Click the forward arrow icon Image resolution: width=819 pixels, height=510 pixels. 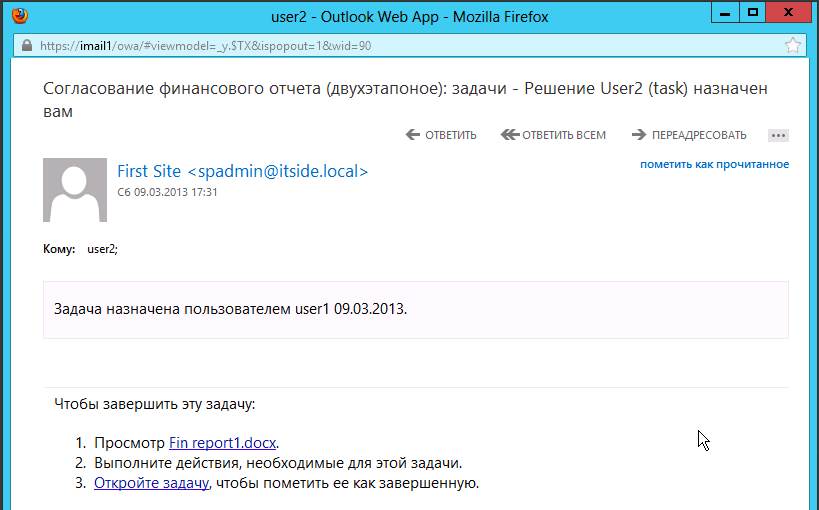point(639,135)
